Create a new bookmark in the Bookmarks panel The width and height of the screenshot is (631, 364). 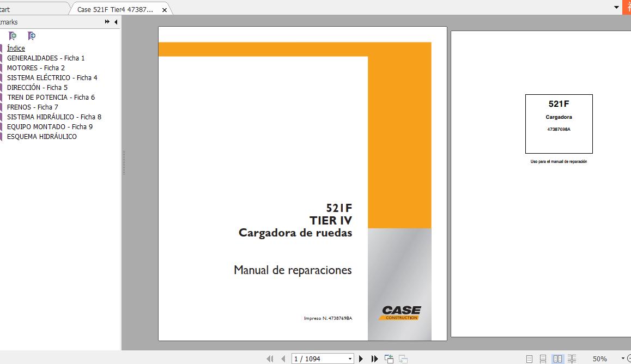pyautogui.click(x=13, y=36)
